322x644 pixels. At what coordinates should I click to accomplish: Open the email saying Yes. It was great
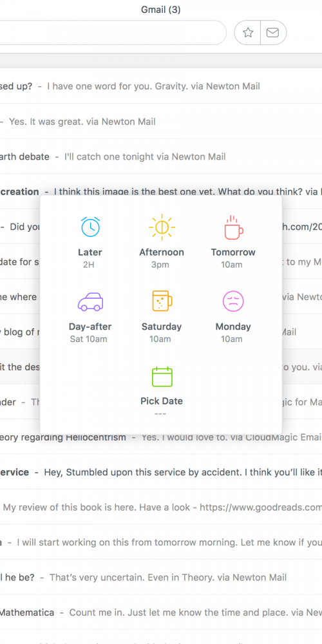coord(161,122)
